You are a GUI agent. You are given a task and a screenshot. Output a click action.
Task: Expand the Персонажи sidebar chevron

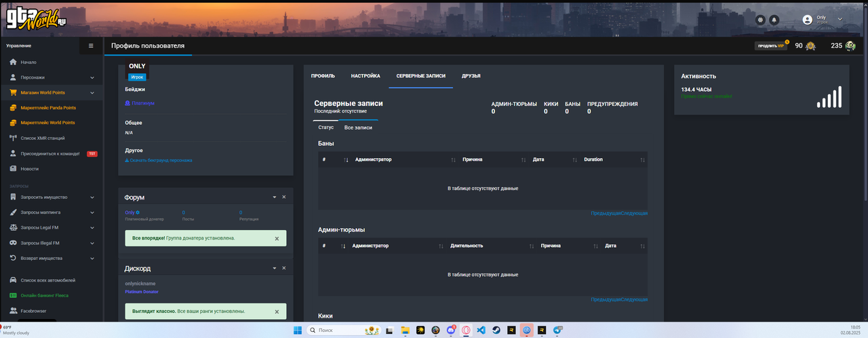(x=92, y=77)
